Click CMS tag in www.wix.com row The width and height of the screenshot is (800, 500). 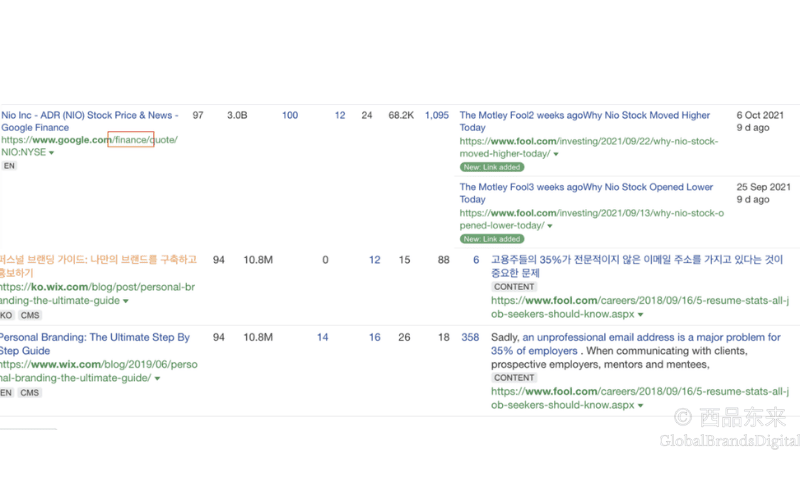pos(30,393)
